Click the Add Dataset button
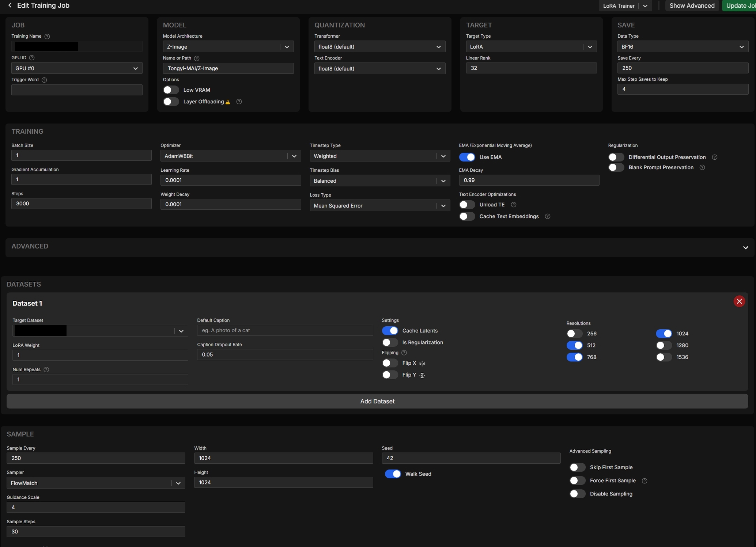 coord(377,401)
